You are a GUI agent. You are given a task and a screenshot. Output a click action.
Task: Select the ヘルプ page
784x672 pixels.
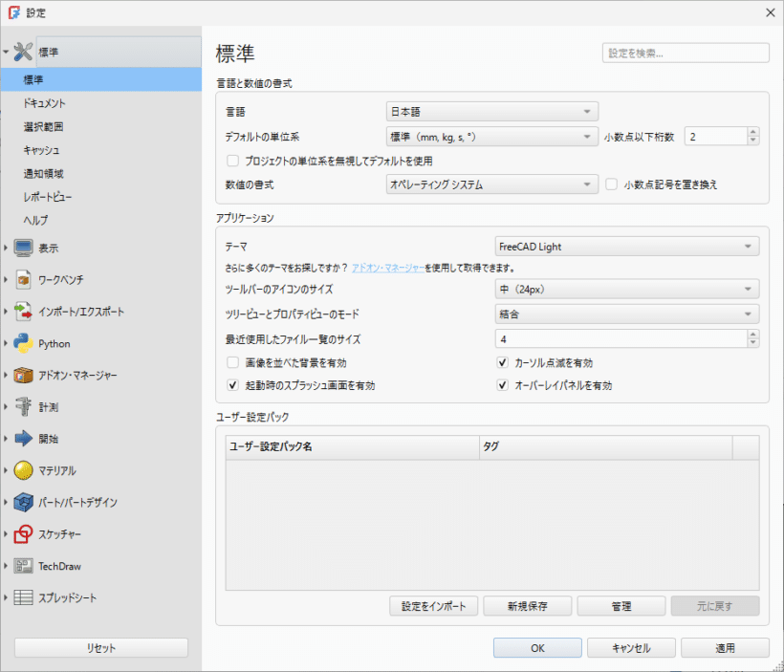coord(101,220)
